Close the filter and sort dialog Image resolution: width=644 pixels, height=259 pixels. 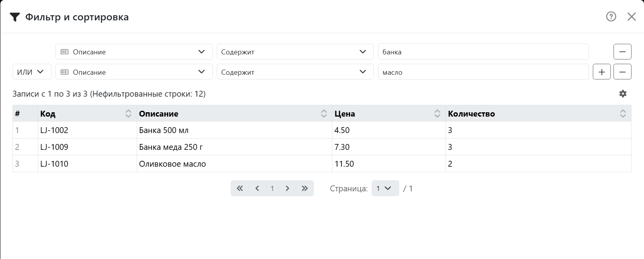tap(632, 16)
